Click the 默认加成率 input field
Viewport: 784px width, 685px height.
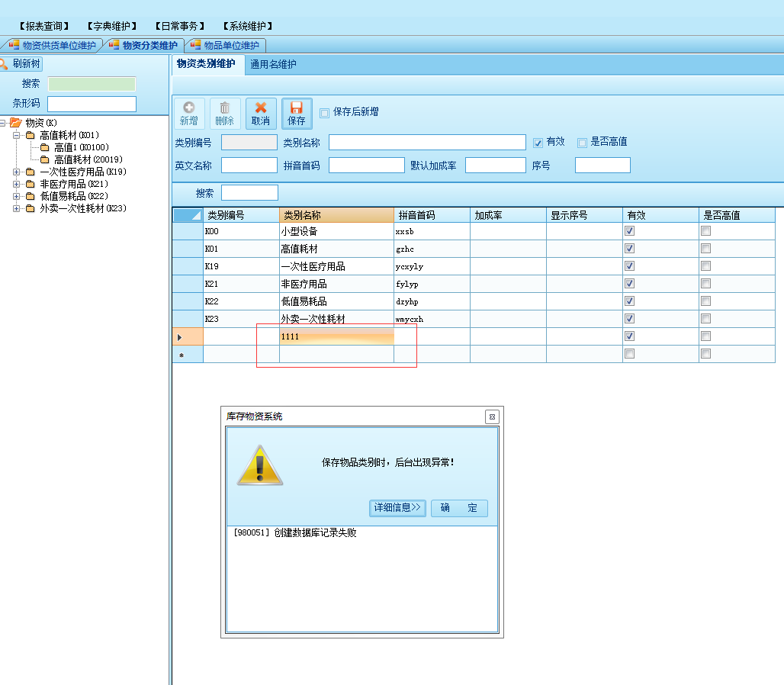pos(496,165)
